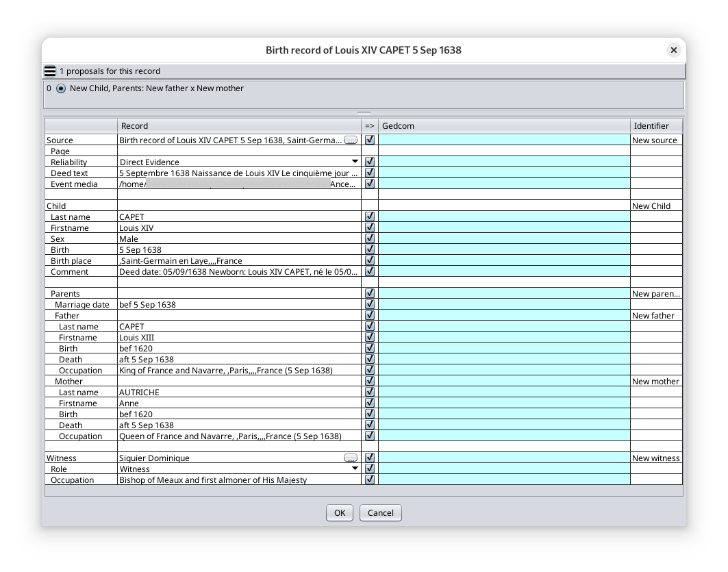Click the Comment Deed date cell

pyautogui.click(x=239, y=272)
